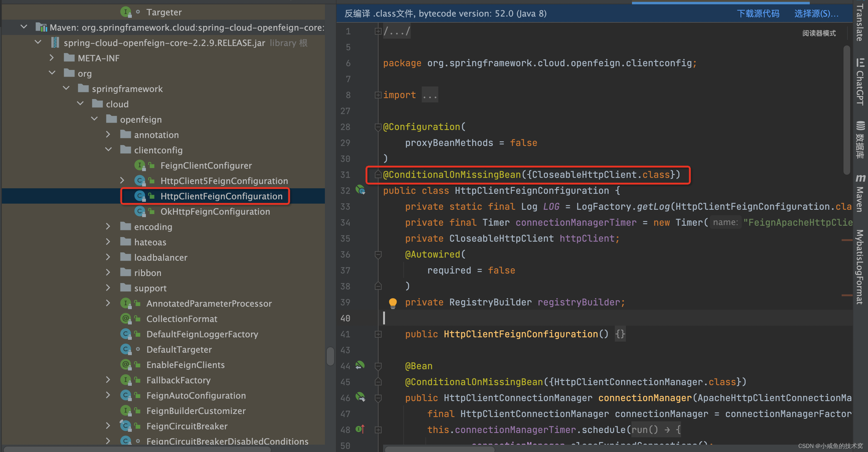Select the HttpClientFeignConfiguration class in tree
The height and width of the screenshot is (452, 868).
pyautogui.click(x=221, y=196)
